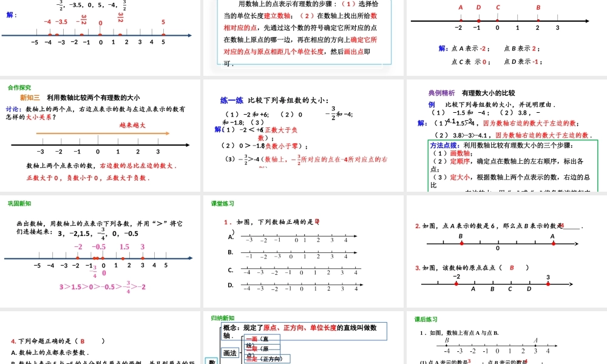Click the 新知三 orange heading text

coord(30,97)
